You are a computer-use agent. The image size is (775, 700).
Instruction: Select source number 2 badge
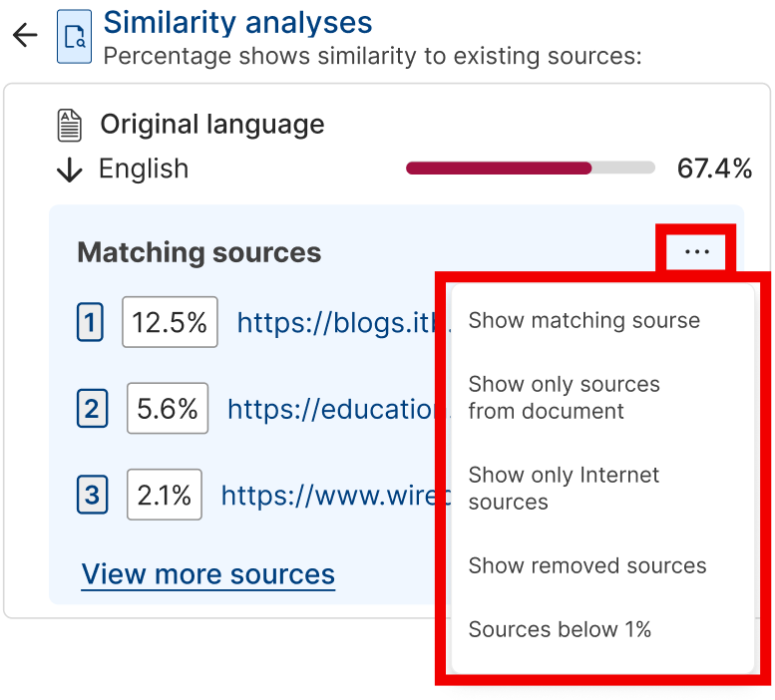point(92,409)
